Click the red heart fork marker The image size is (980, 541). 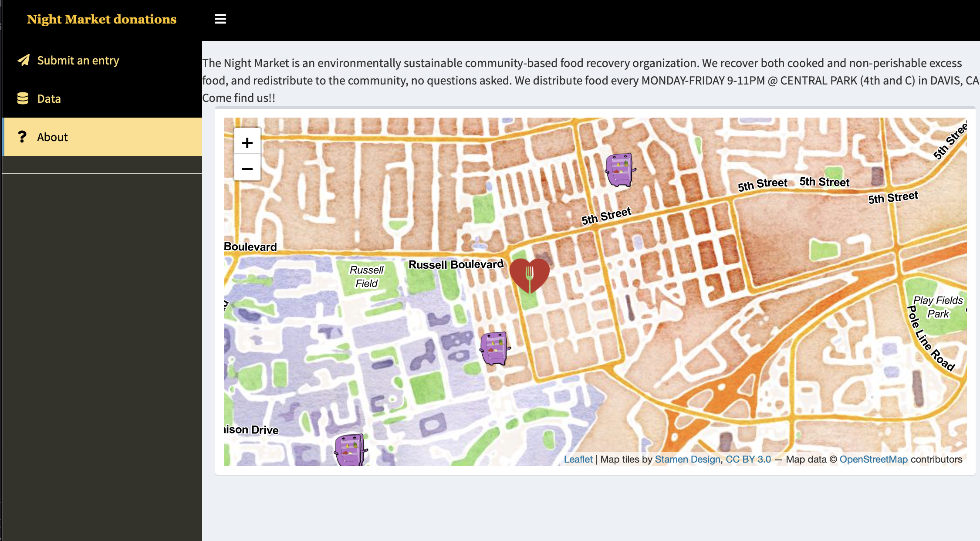530,275
